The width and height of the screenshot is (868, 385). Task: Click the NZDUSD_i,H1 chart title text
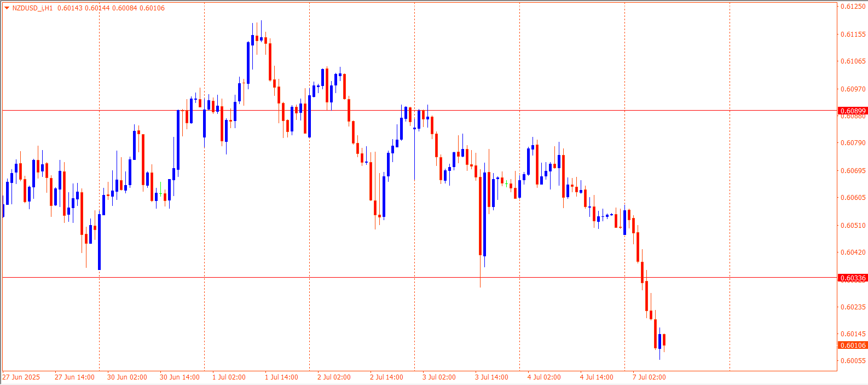click(32, 8)
